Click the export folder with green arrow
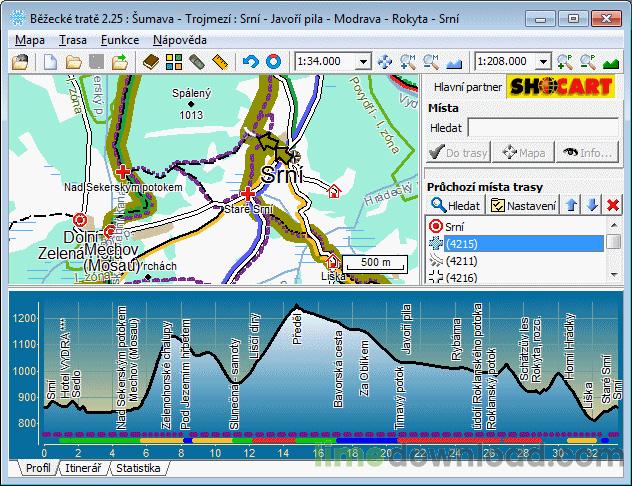This screenshot has height=486, width=632. (120, 62)
